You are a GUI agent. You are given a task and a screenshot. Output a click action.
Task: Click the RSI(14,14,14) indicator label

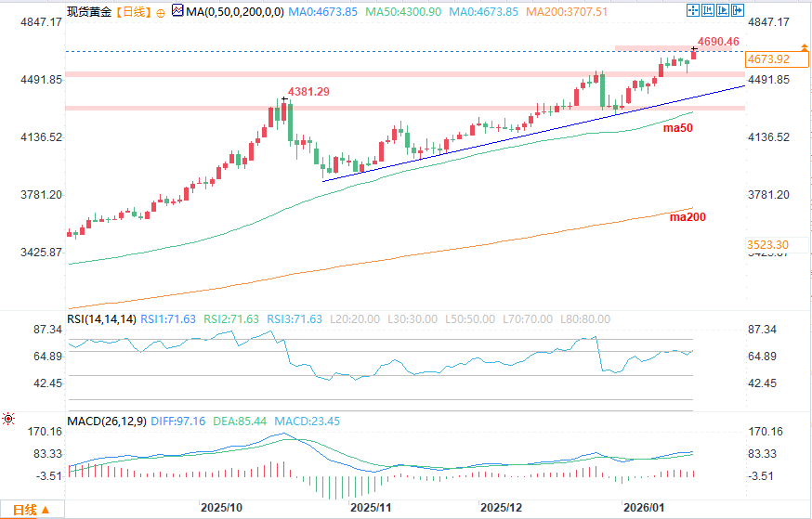[x=102, y=319]
